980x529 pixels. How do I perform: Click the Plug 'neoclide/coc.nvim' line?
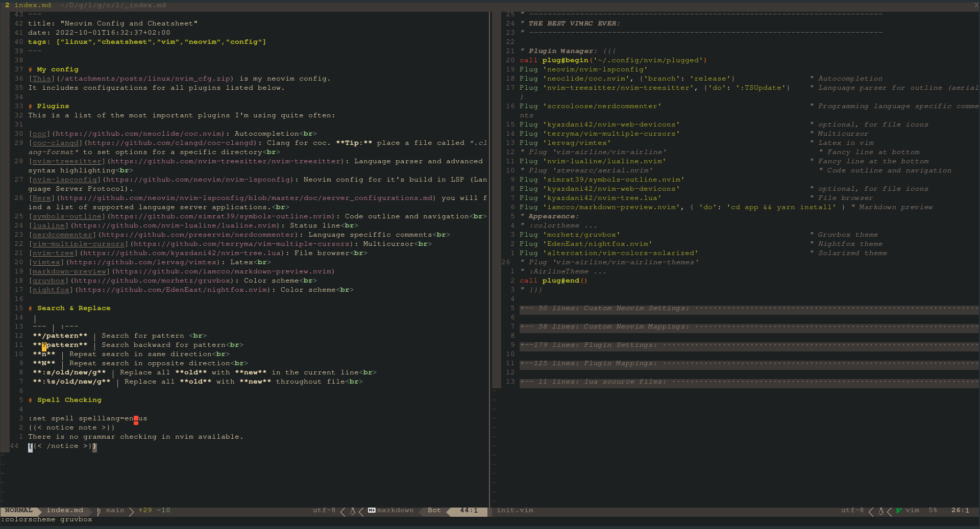coord(627,79)
